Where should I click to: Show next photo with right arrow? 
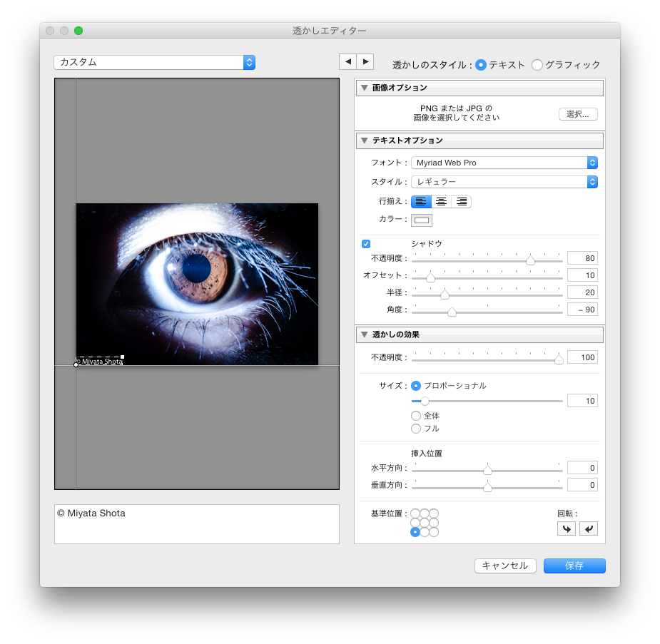click(x=365, y=62)
